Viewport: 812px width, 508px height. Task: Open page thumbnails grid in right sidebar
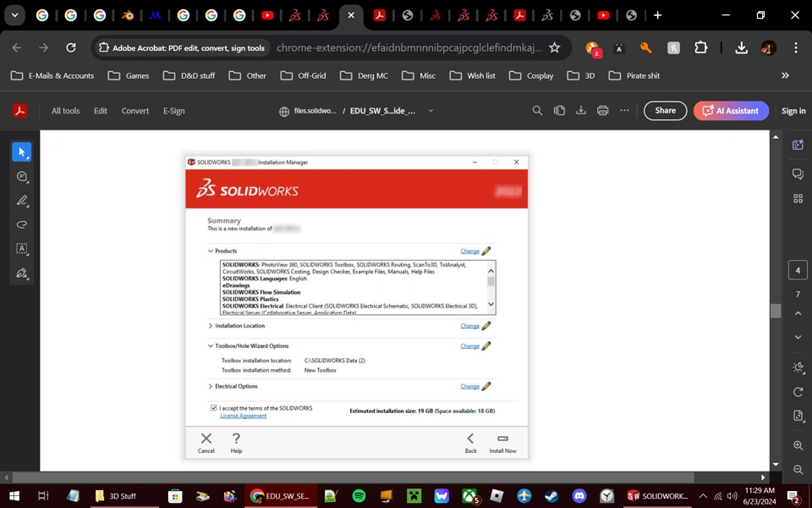(798, 198)
